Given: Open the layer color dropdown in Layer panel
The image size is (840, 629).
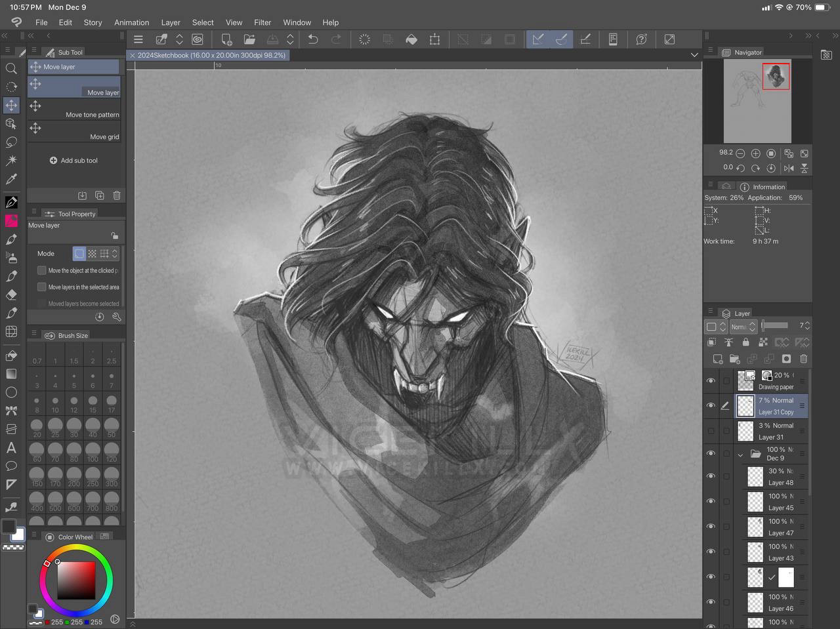Looking at the screenshot, I should click(716, 327).
